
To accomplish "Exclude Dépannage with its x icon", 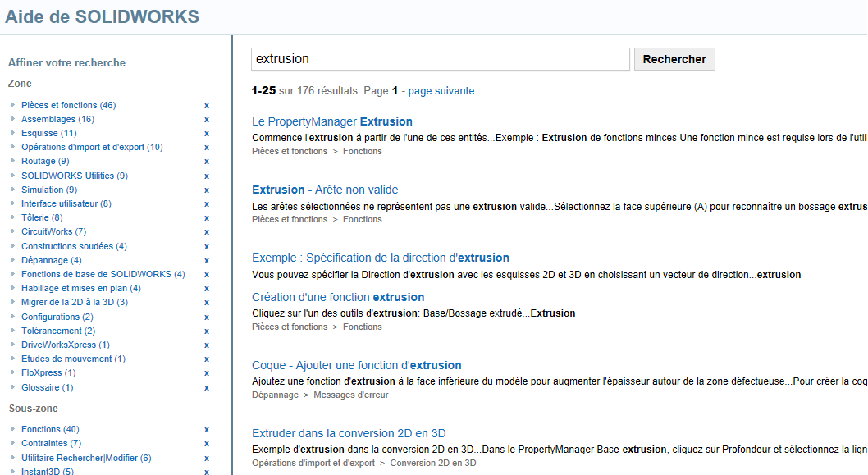I will point(207,261).
